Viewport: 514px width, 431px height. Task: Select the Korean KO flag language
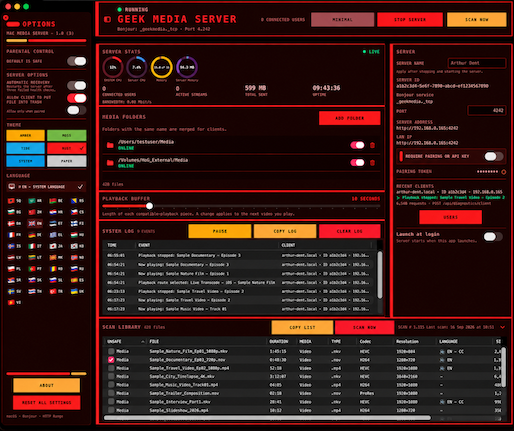pyautogui.click(x=77, y=246)
